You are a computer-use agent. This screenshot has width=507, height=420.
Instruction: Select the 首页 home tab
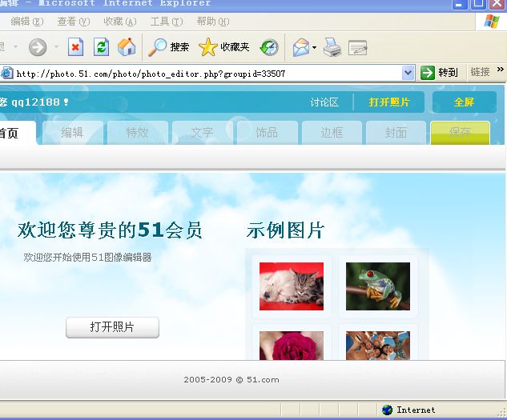pyautogui.click(x=17, y=133)
